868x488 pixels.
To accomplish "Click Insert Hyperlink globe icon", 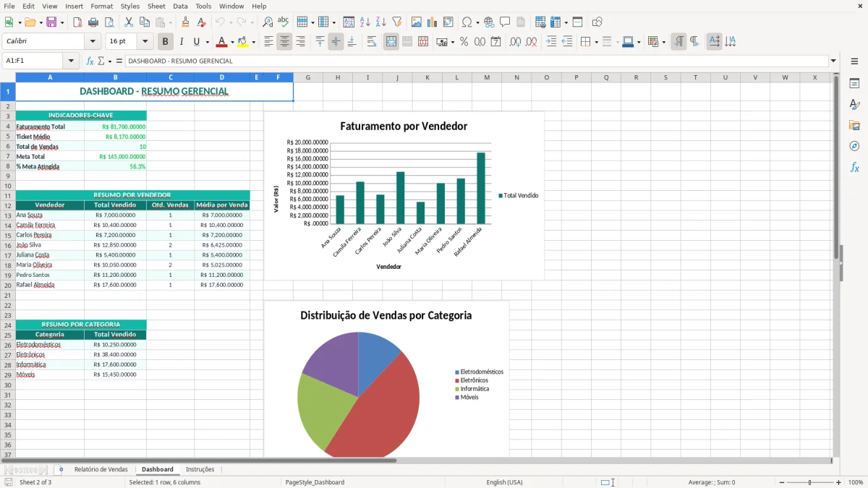I will (489, 22).
